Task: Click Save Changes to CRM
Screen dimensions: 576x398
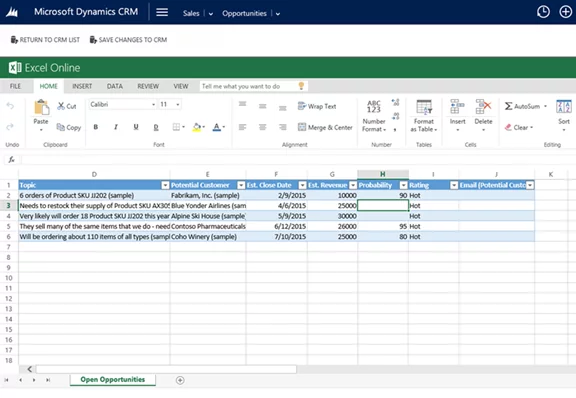Action: (128, 40)
